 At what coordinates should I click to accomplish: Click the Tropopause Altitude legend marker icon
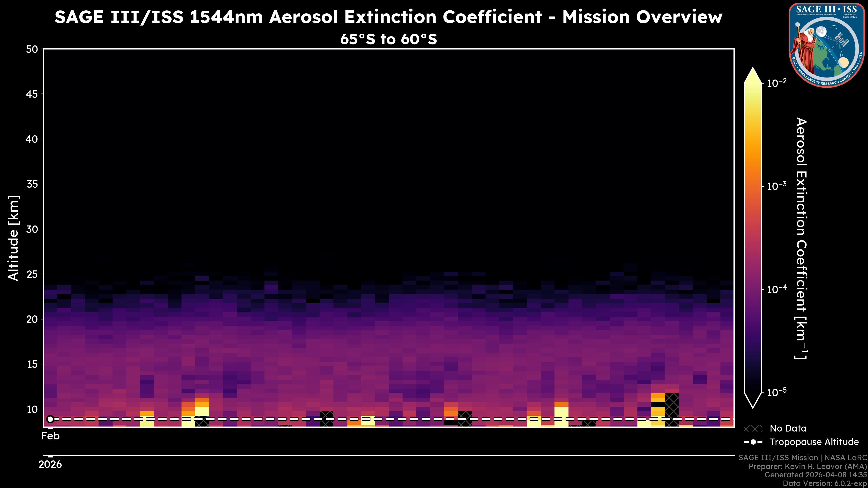tap(753, 442)
